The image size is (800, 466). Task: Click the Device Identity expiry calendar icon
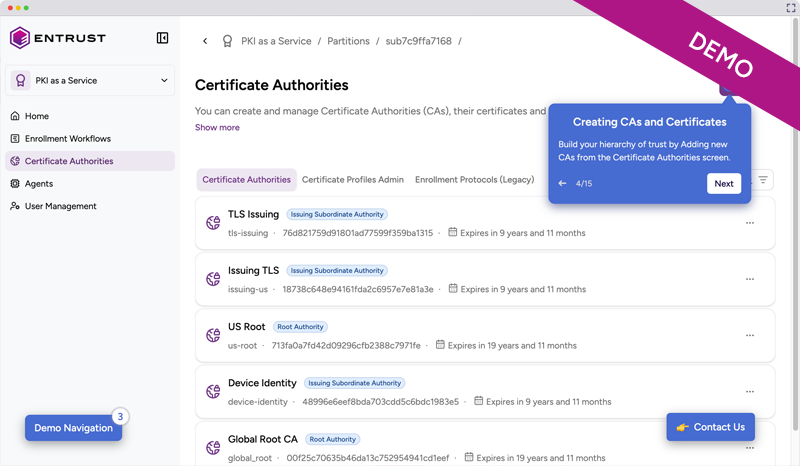coord(478,401)
